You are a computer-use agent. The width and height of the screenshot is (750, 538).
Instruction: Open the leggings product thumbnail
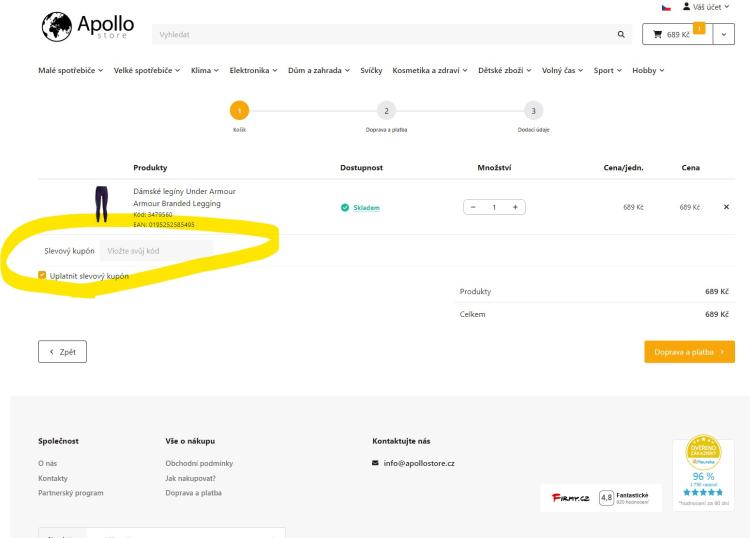tap(101, 204)
